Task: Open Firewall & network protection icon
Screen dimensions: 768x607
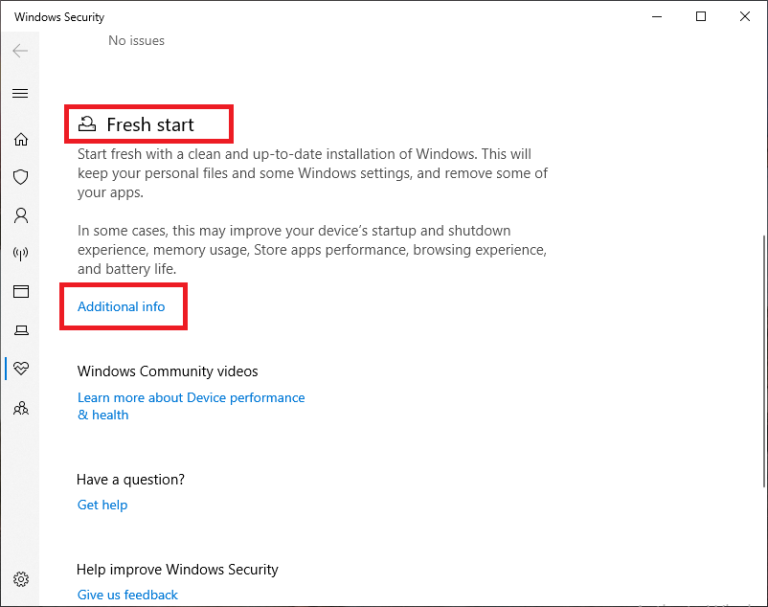Action: (x=20, y=254)
